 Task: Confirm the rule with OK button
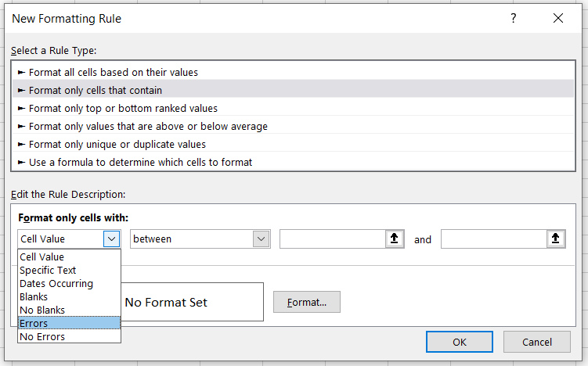pos(459,342)
